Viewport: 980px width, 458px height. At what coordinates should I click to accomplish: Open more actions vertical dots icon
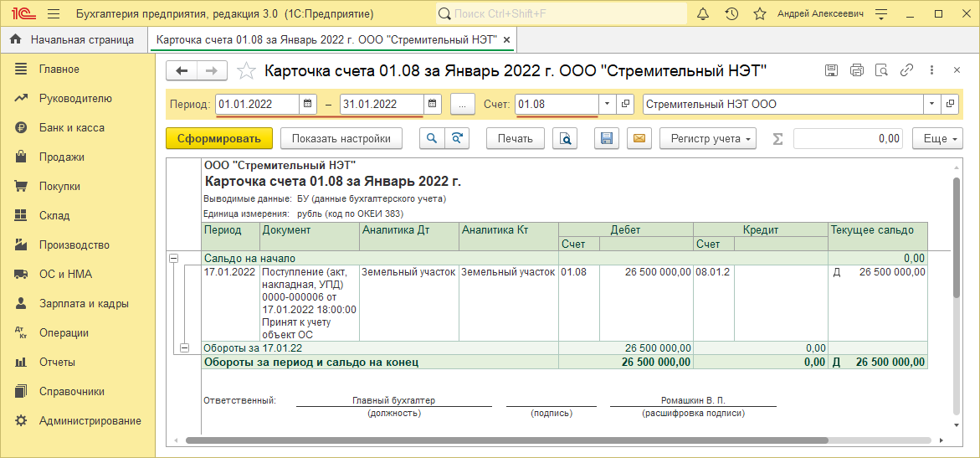pyautogui.click(x=931, y=70)
